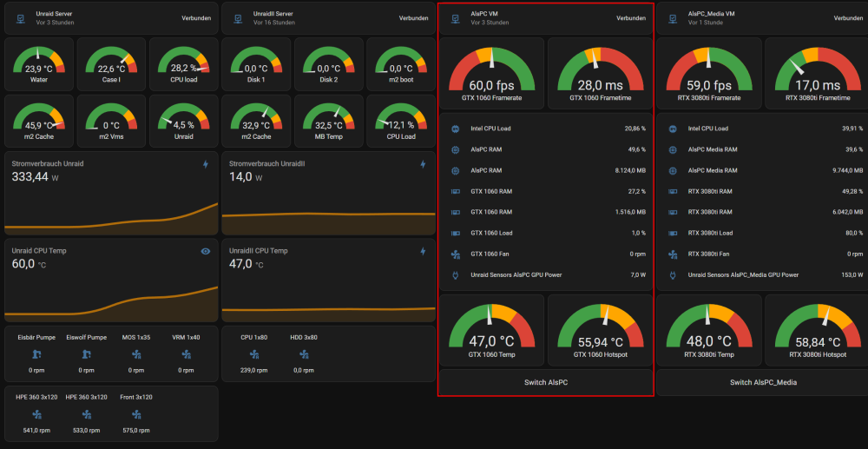Open the Stromverbrauch UnraidII power graph
The image size is (868, 449).
coord(329,193)
